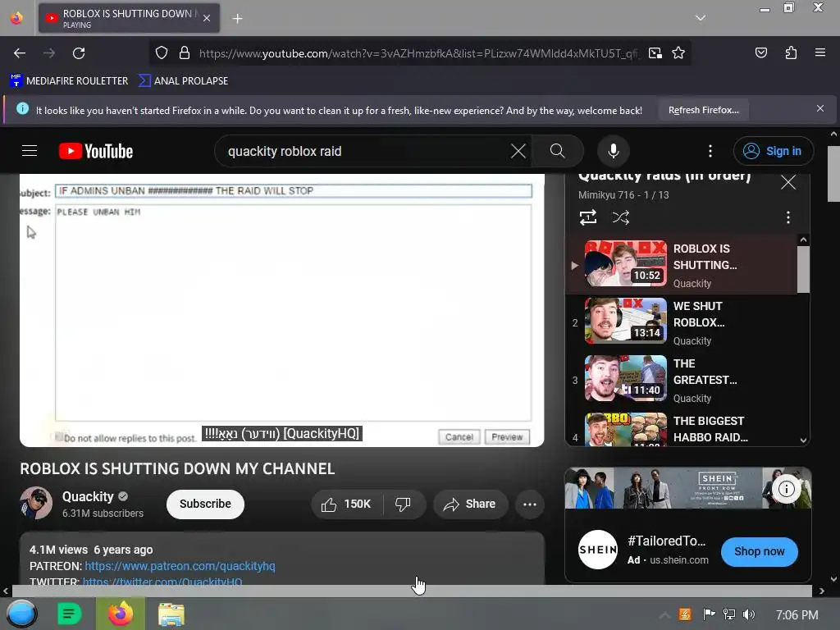840x630 pixels.
Task: Open YouTube settings three-dot menu
Action: coord(710,151)
